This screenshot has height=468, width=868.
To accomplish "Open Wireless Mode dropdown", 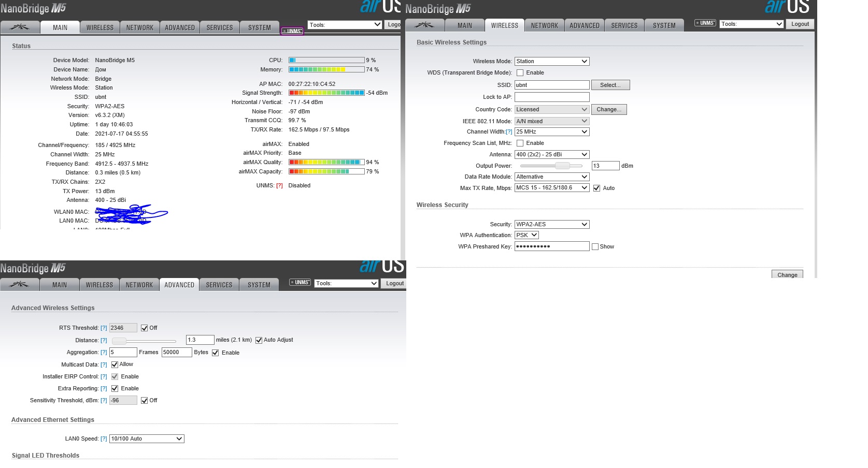I will (x=552, y=61).
